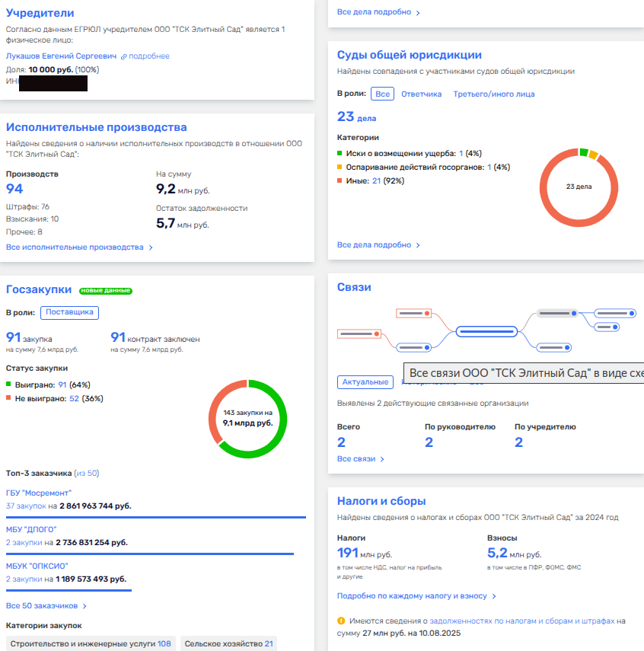The image size is (644, 651).
Task: Click the red "Не выиграно" legend square
Action: tap(8, 398)
